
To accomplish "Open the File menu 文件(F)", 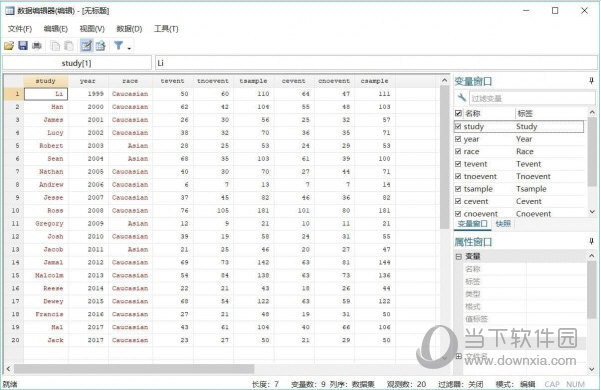I will [20, 29].
